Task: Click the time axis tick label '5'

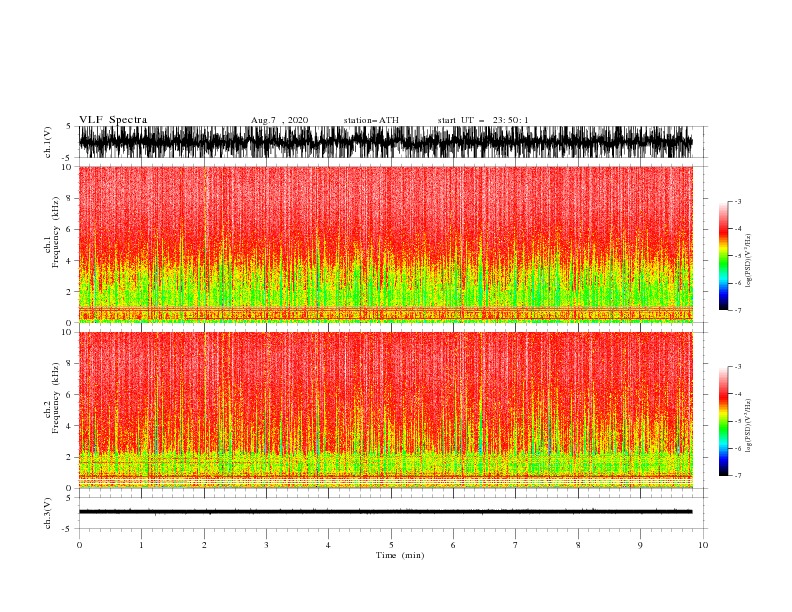Action: click(x=391, y=545)
